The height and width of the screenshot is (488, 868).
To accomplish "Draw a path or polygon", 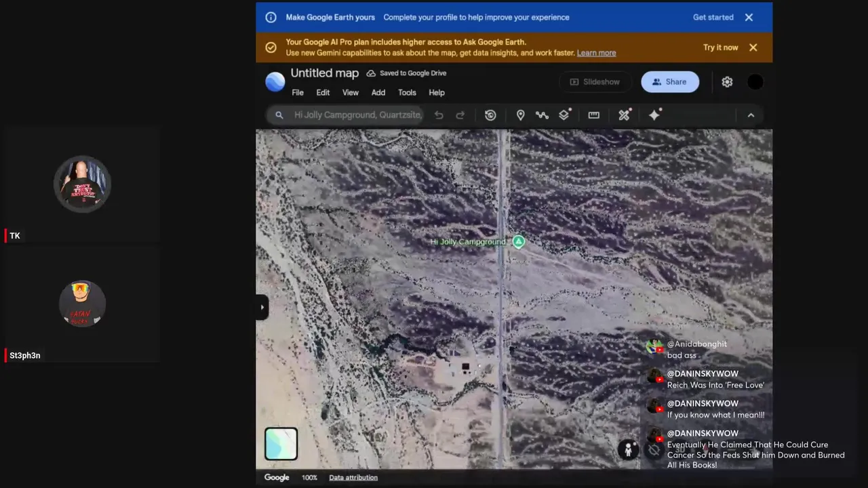I will 542,115.
